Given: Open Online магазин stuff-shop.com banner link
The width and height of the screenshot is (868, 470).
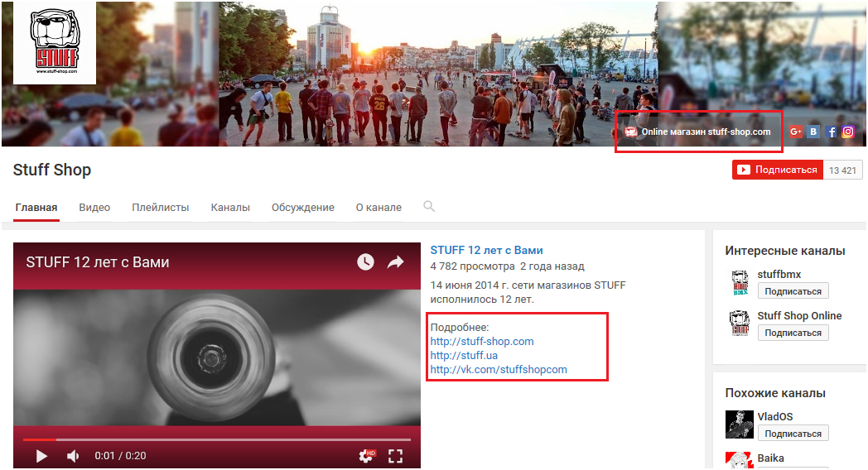Looking at the screenshot, I should [698, 132].
